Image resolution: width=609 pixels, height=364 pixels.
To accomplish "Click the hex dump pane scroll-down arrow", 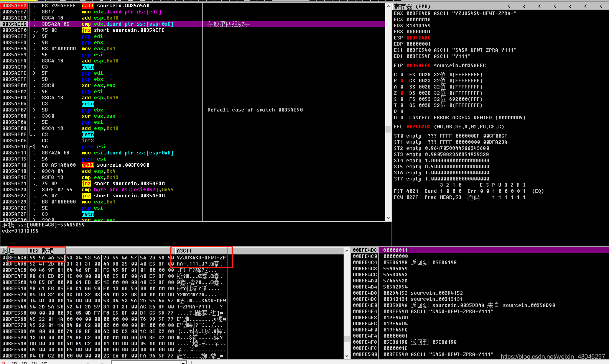I will click(x=347, y=356).
